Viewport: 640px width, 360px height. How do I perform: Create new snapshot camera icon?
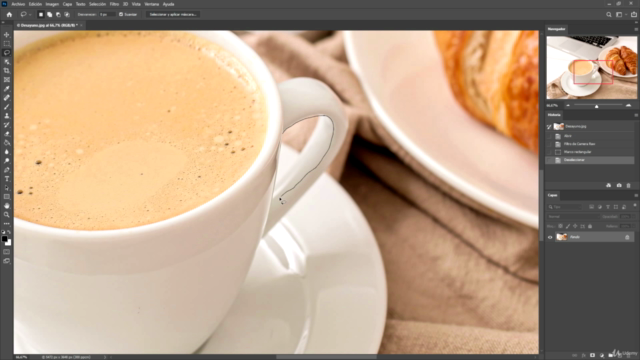point(619,185)
